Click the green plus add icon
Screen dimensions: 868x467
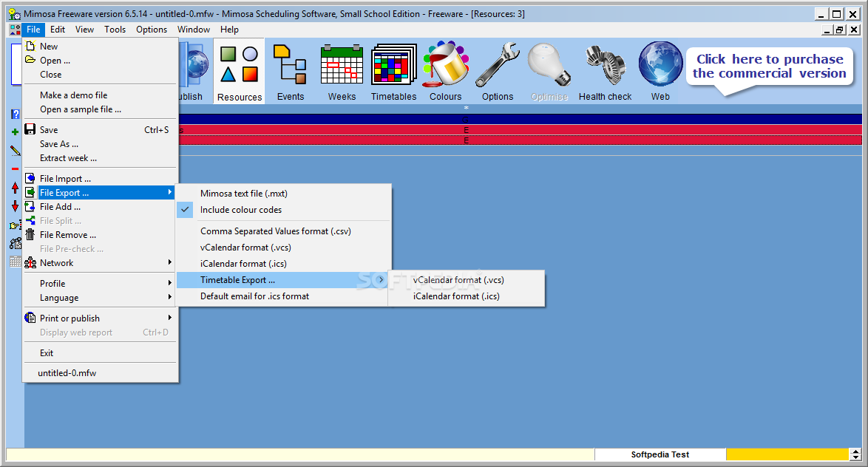pos(15,132)
